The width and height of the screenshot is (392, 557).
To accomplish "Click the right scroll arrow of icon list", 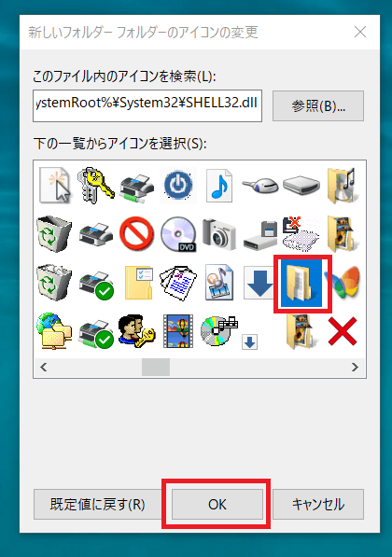I will point(355,367).
